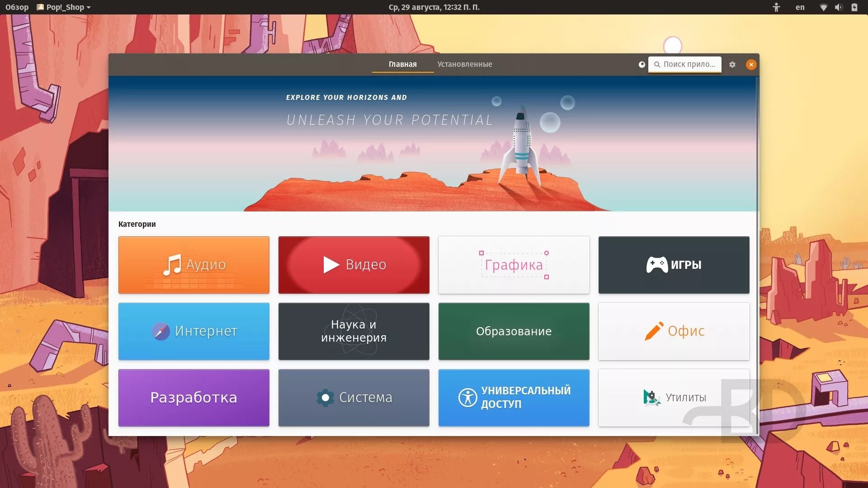Click the battery status icon
Viewport: 868px width, 488px height.
click(854, 7)
